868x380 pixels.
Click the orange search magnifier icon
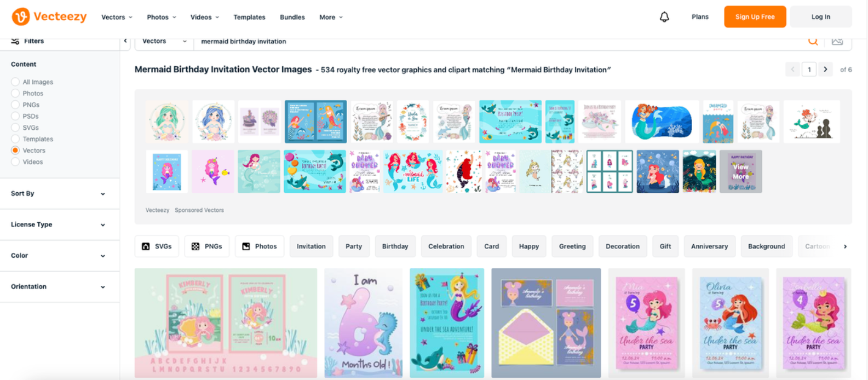(813, 41)
